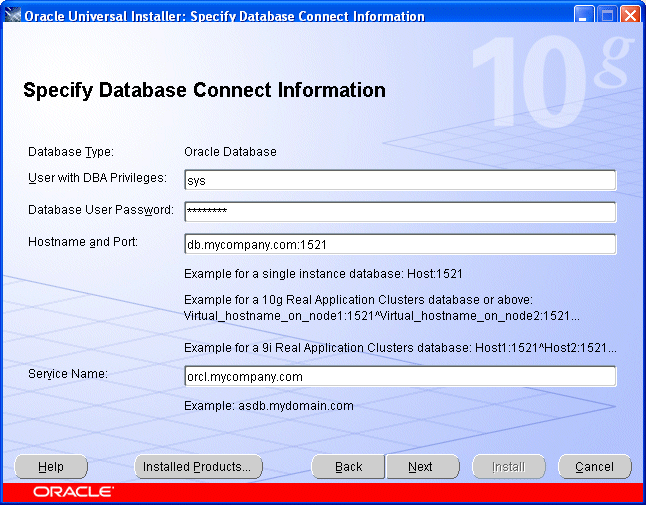This screenshot has width=646, height=505.
Task: Click the "Specify Database Connect Information" heading
Action: tap(204, 90)
